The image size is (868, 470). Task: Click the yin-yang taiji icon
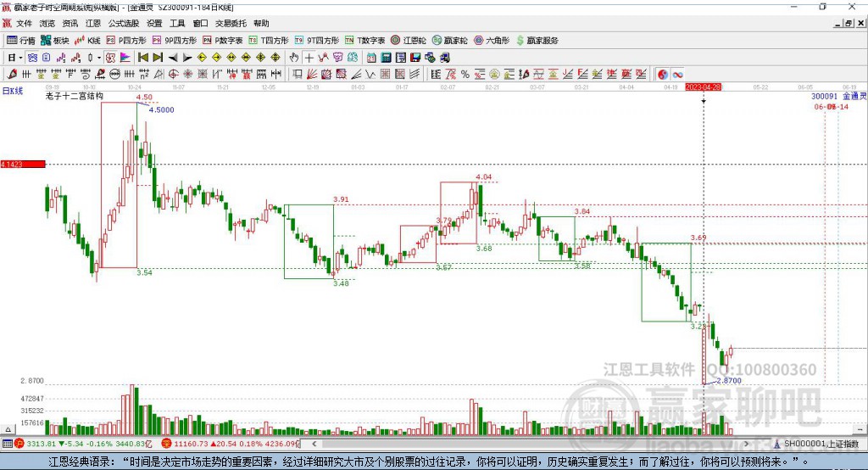663,75
